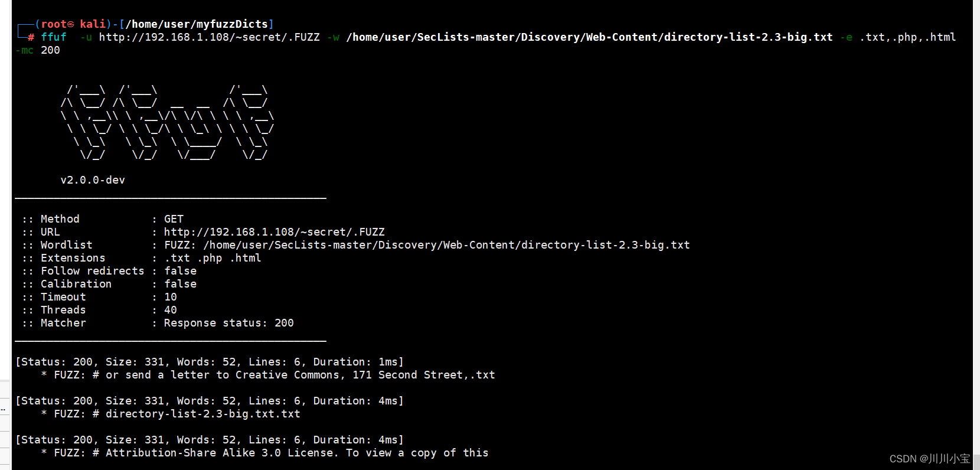The height and width of the screenshot is (470, 980).
Task: Click the 'Timeout' label
Action: click(63, 297)
